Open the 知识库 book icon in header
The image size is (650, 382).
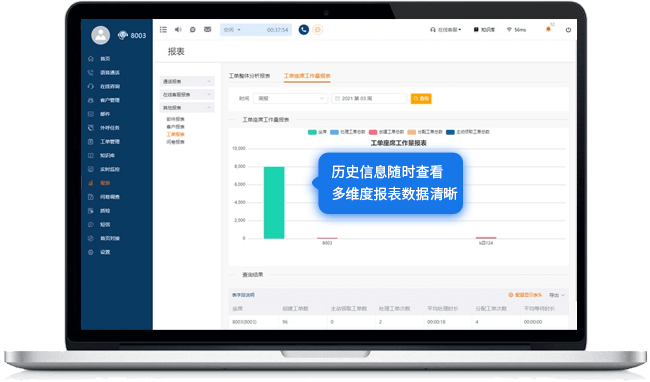pos(484,30)
